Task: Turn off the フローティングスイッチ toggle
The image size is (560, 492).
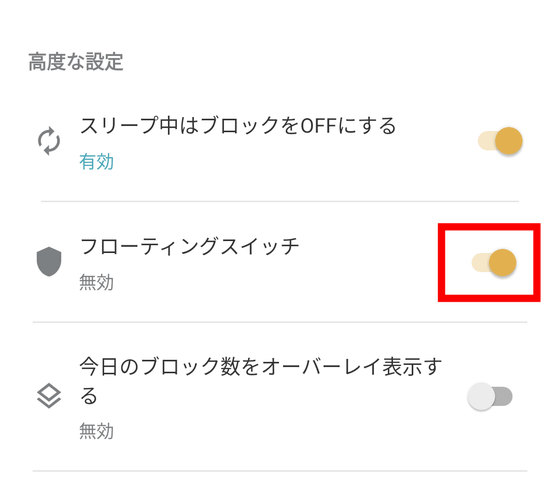Action: 494,263
